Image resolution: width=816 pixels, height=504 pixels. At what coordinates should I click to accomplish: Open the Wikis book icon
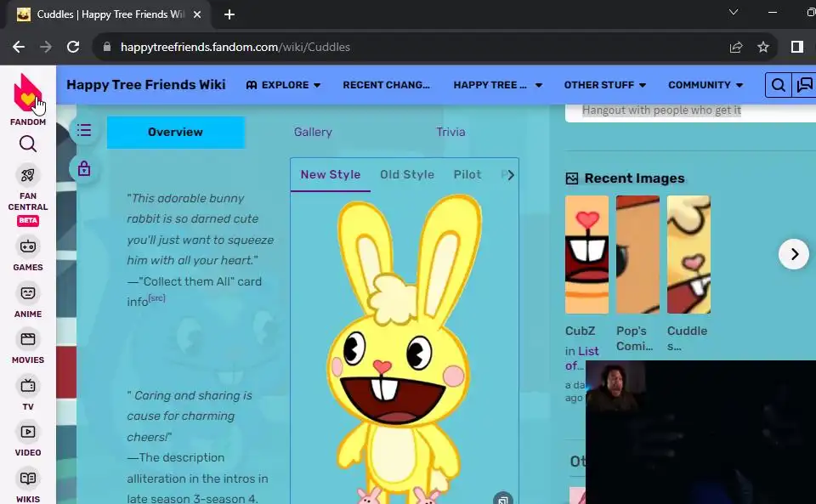click(x=28, y=478)
